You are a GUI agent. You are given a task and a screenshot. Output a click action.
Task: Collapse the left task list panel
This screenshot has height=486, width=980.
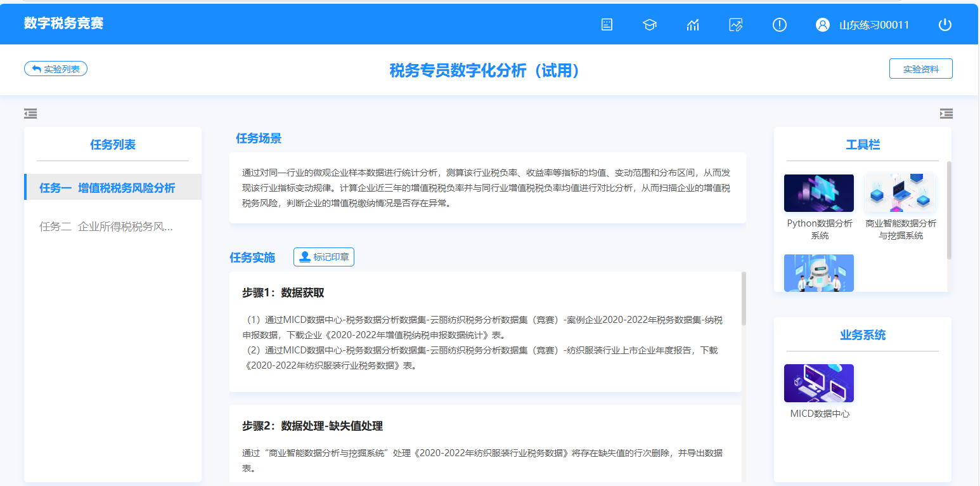(30, 114)
